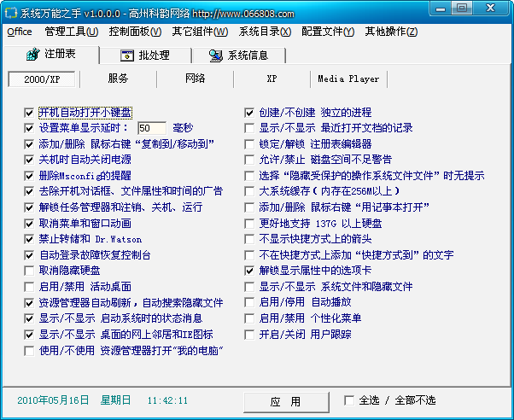Open the Office menu

[x=20, y=32]
